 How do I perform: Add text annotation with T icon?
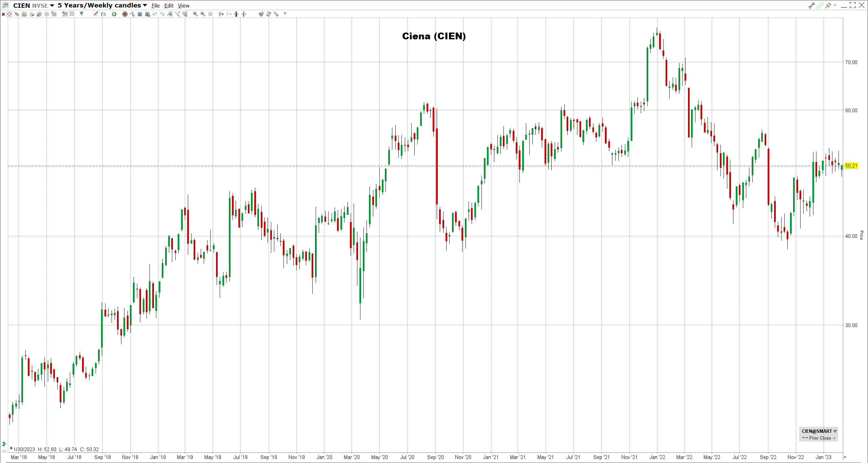click(140, 14)
